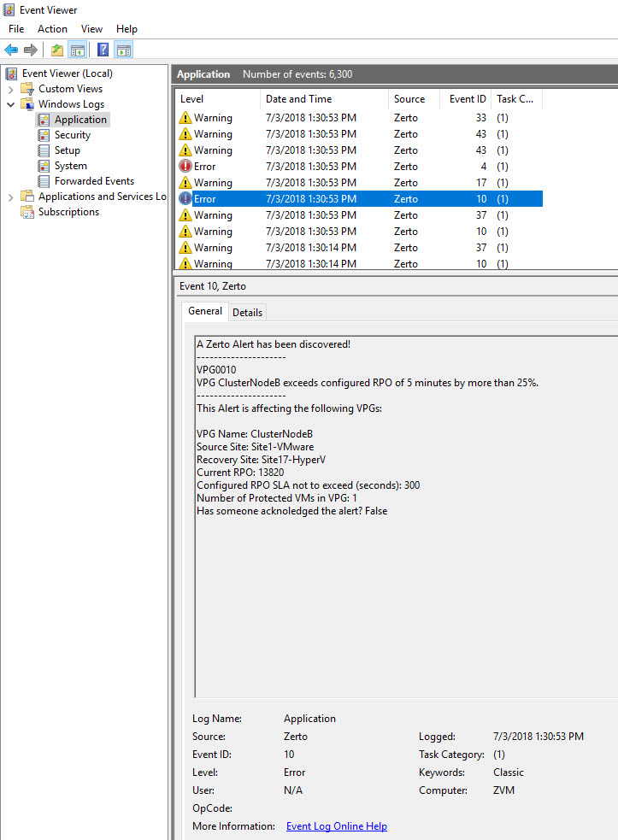The height and width of the screenshot is (840, 618).
Task: Click the 'Event 10, Zerto' pane heading
Action: coord(213,286)
